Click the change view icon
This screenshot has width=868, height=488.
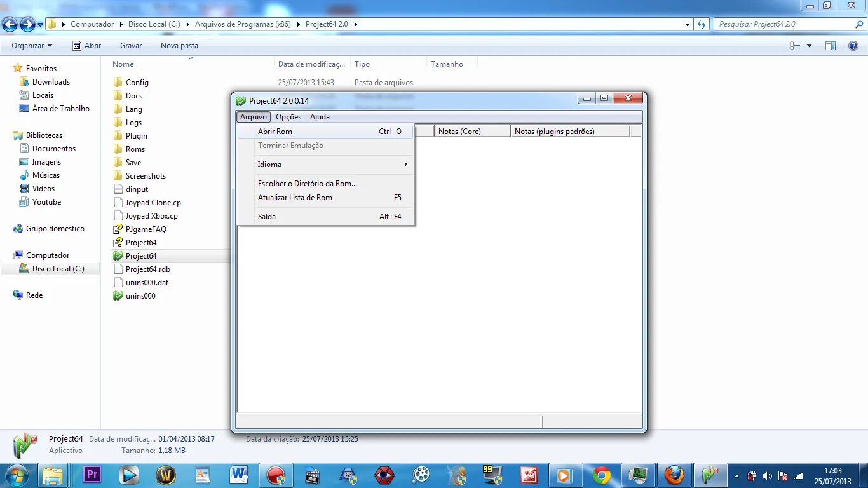(x=795, y=46)
